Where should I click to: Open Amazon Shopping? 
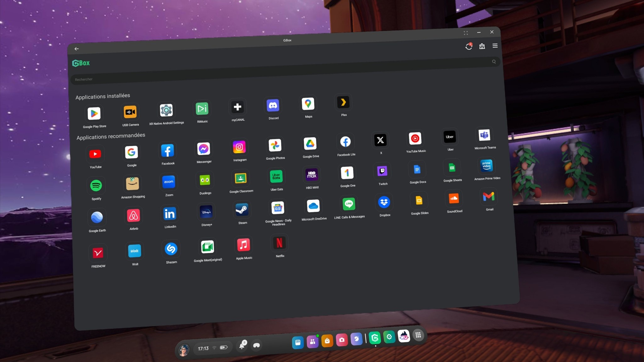132,184
